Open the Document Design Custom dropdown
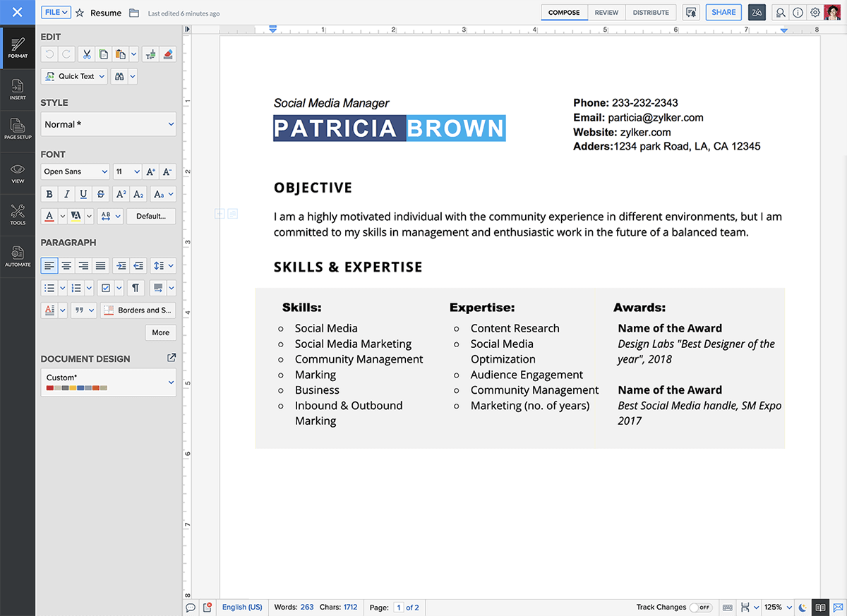The image size is (847, 616). [107, 381]
